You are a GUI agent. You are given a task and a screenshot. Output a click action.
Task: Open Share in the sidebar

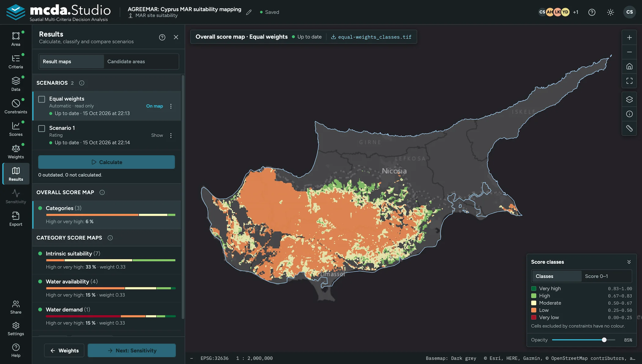pyautogui.click(x=16, y=307)
